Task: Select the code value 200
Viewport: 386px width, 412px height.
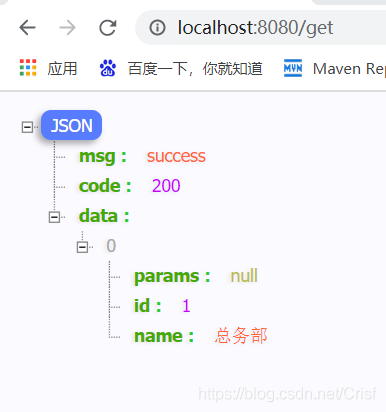Action: click(x=166, y=186)
